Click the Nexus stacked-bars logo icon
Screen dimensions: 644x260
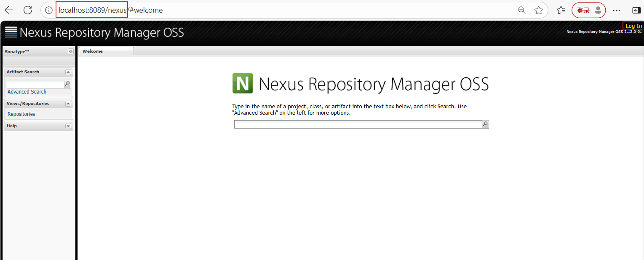11,32
